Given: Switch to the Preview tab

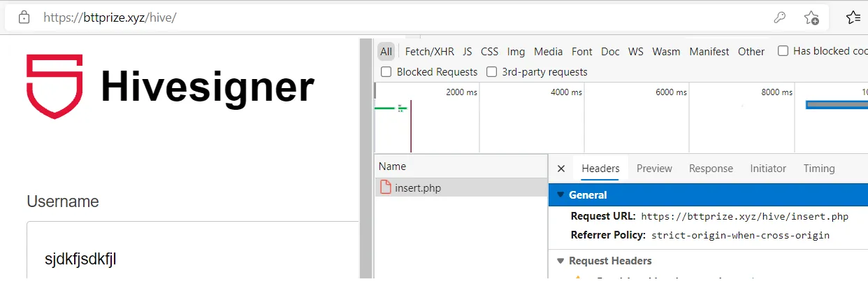Looking at the screenshot, I should point(654,169).
